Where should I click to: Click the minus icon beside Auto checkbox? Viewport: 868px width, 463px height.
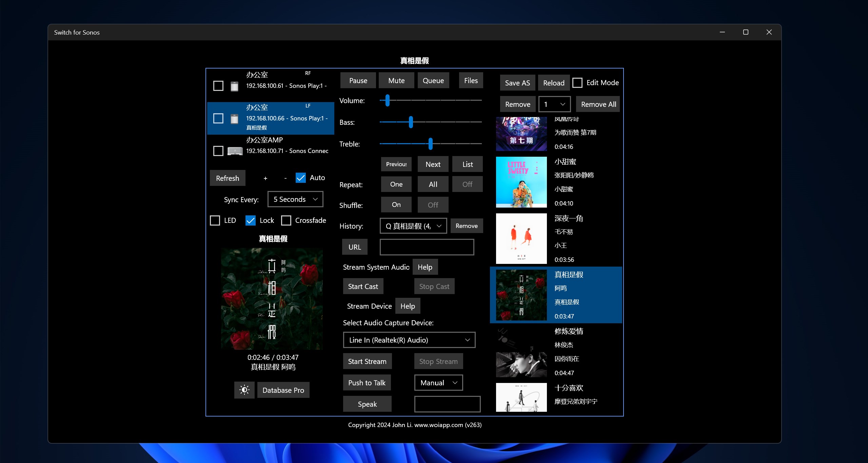[x=285, y=178]
